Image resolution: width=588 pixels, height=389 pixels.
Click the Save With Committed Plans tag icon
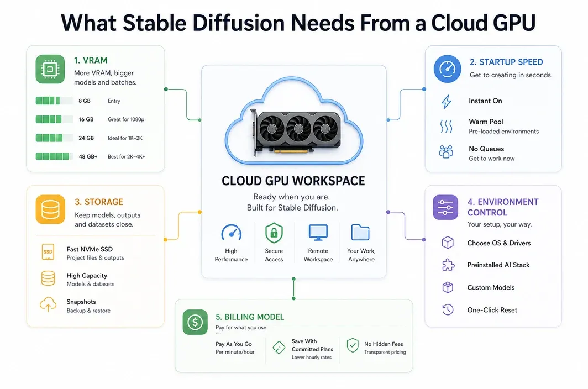[279, 348]
